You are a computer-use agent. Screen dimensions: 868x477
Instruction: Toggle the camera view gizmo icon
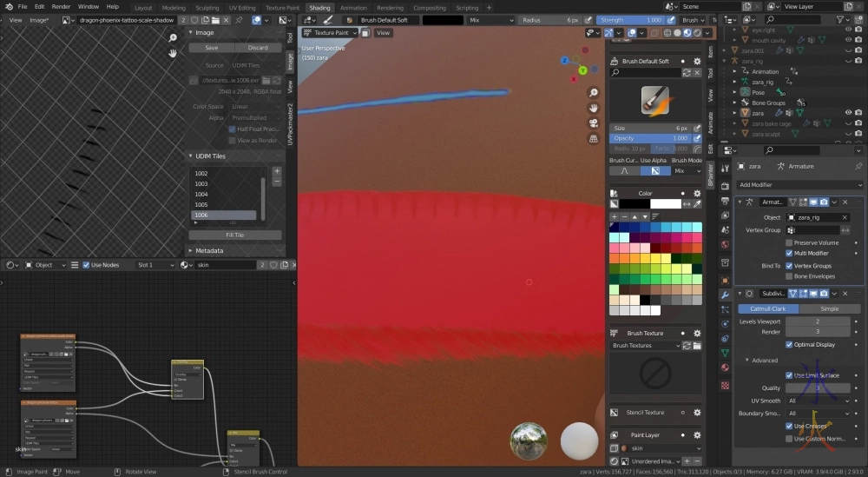593,123
